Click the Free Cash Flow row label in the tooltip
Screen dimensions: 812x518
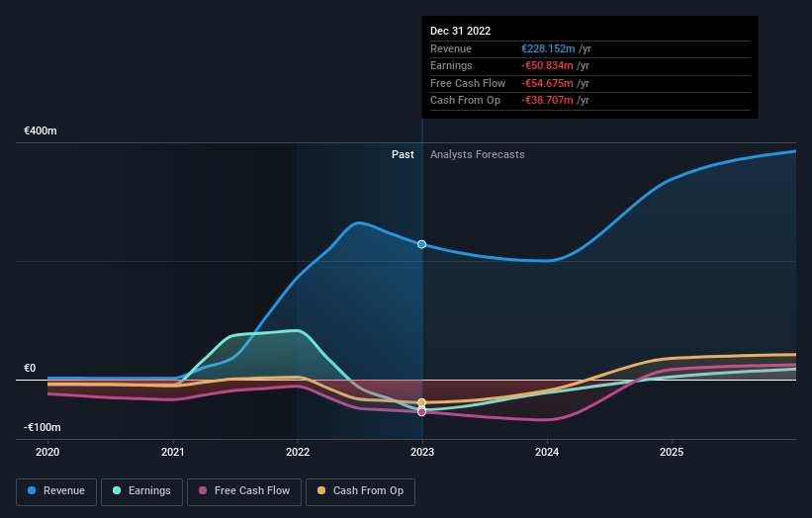[x=468, y=83]
